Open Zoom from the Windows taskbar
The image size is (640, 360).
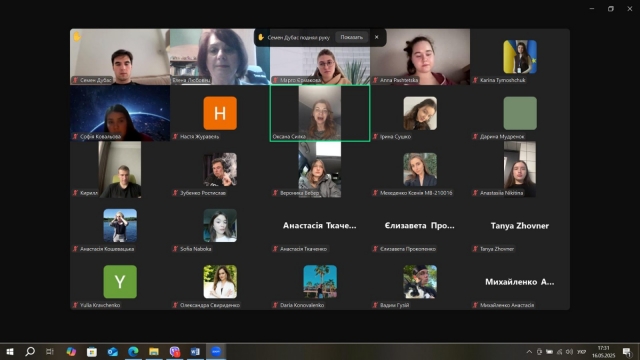(x=216, y=351)
